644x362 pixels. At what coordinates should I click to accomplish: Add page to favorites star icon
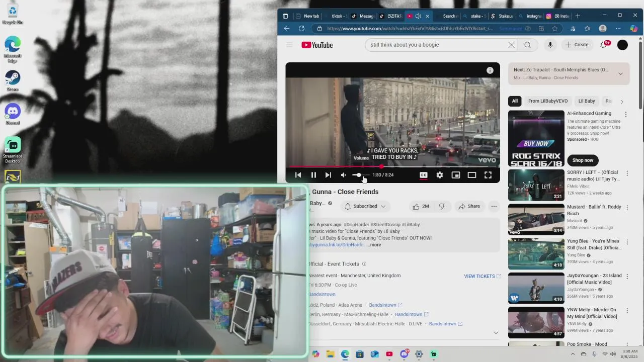point(554,29)
